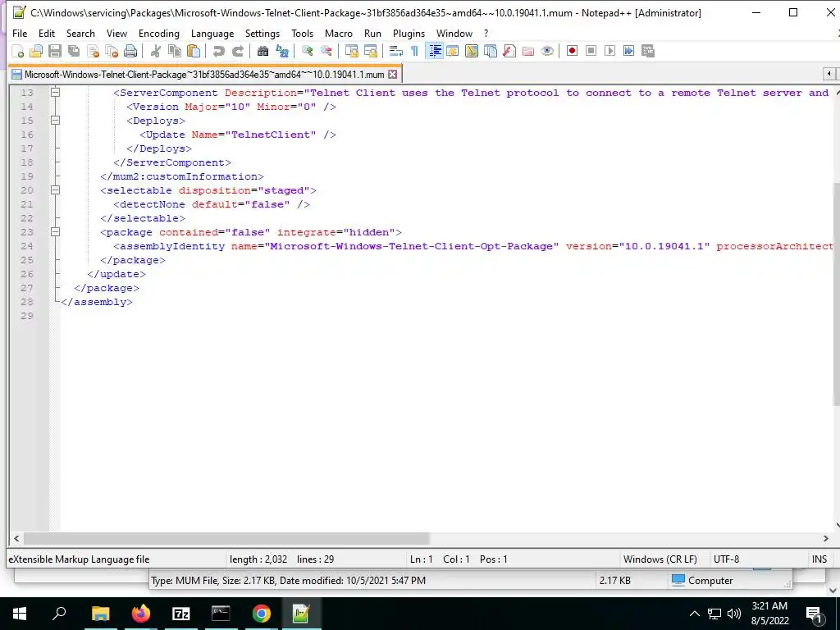Click the horizontal scrollbar thumb
840x630 pixels.
[x=226, y=538]
